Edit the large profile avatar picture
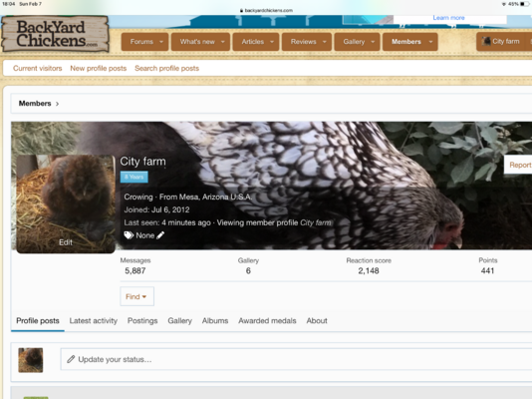Screen dimensions: 532x399 (66, 204)
